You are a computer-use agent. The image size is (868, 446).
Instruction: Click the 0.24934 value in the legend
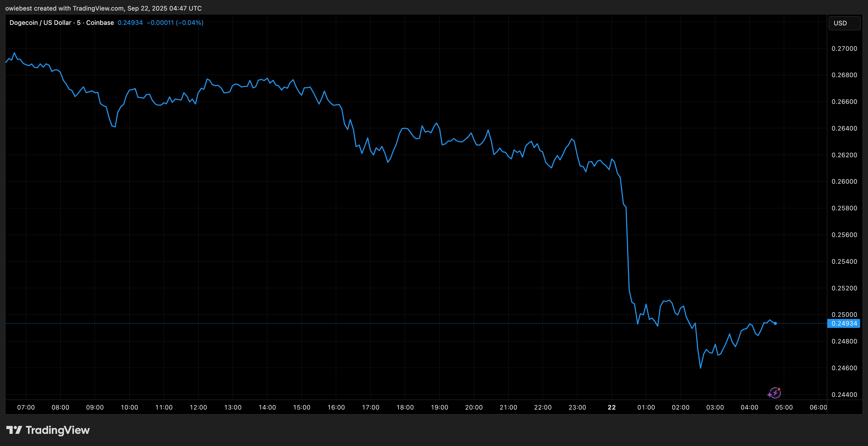click(x=130, y=22)
